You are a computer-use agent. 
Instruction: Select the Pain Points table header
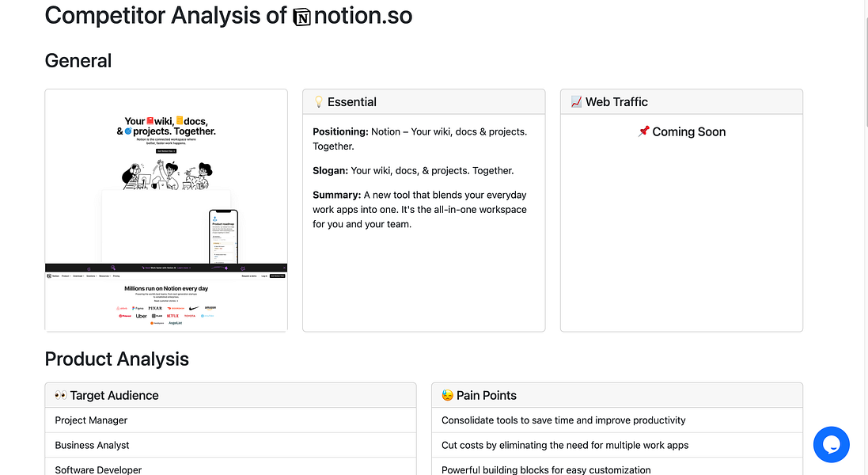click(x=617, y=395)
